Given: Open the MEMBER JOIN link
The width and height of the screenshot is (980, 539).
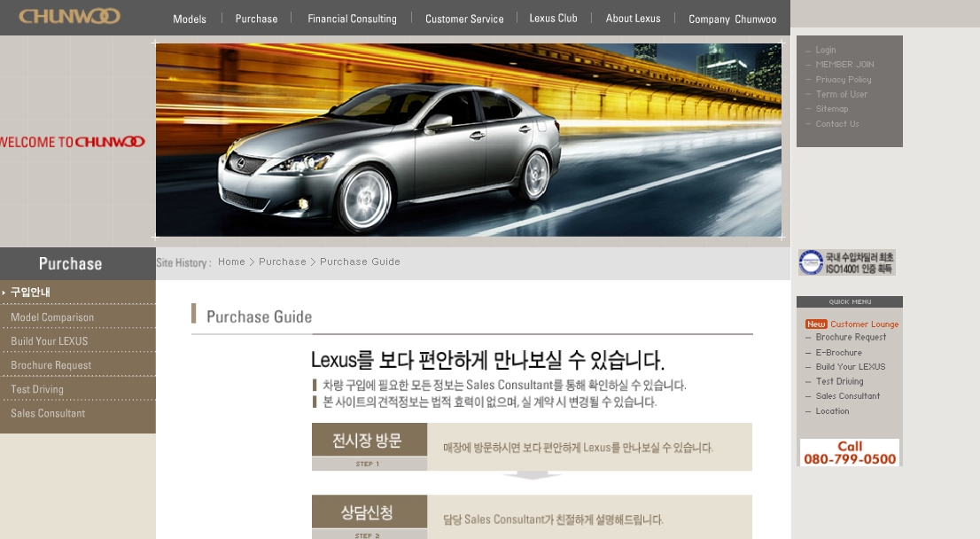Looking at the screenshot, I should pos(844,65).
